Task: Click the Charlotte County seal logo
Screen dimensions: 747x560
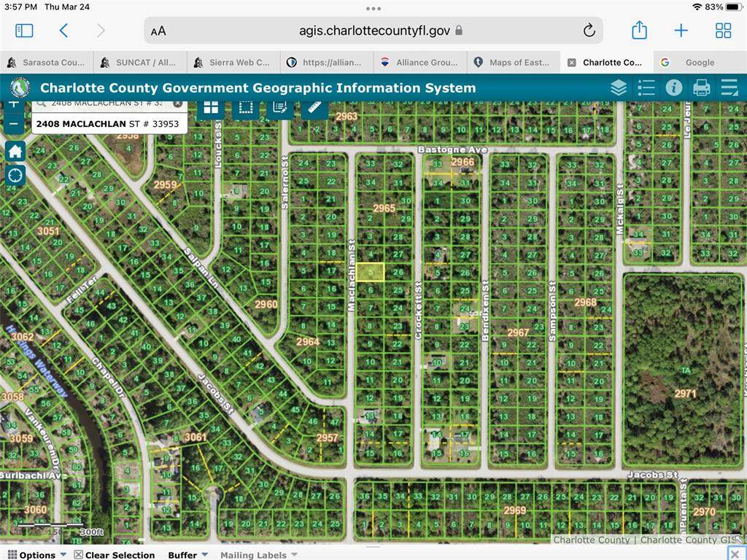Action: point(20,87)
